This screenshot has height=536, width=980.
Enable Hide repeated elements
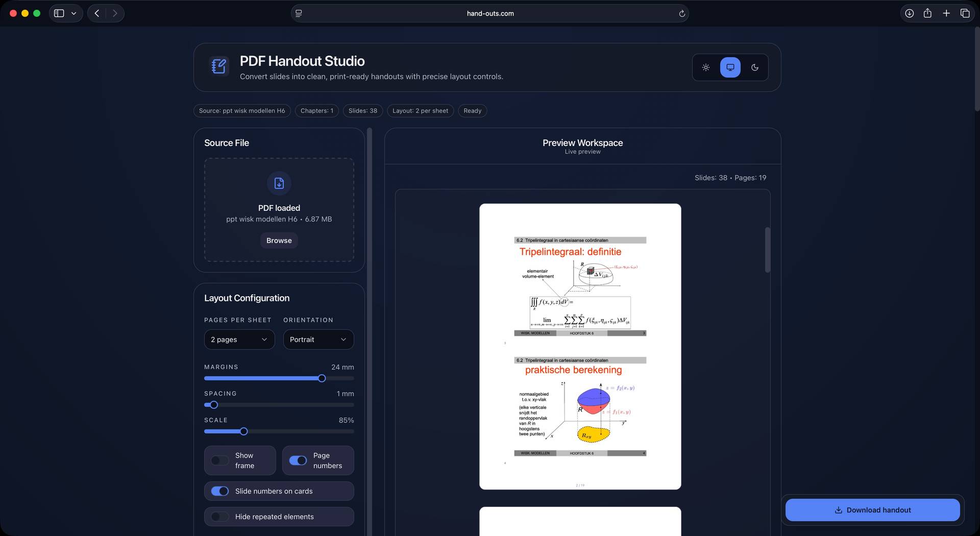220,517
